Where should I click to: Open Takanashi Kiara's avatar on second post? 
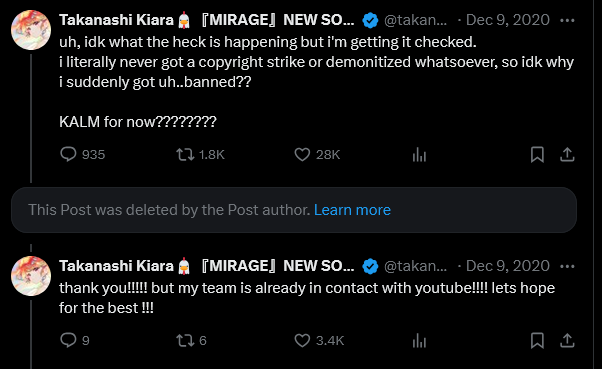pos(31,276)
